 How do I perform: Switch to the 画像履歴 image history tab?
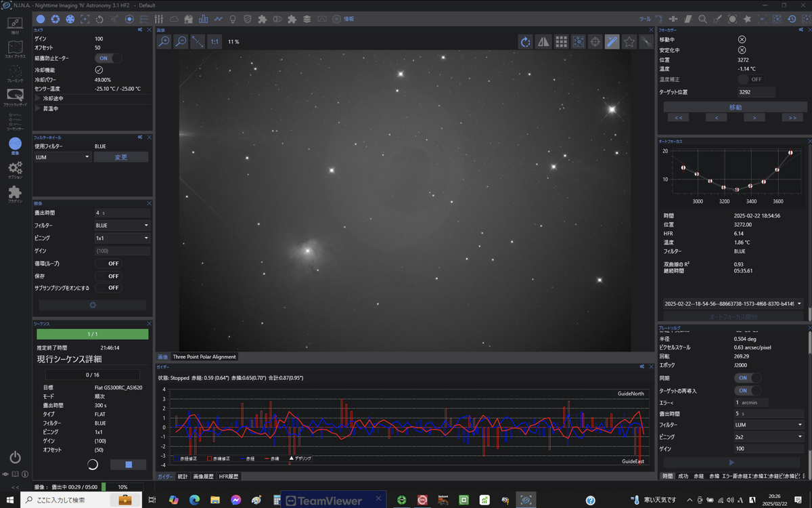(204, 477)
